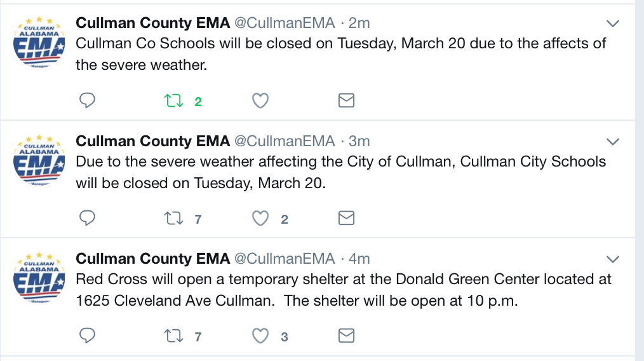This screenshot has width=644, height=361.
Task: Open the EMA avatar beside the Red Cross tweet
Action: point(39,278)
